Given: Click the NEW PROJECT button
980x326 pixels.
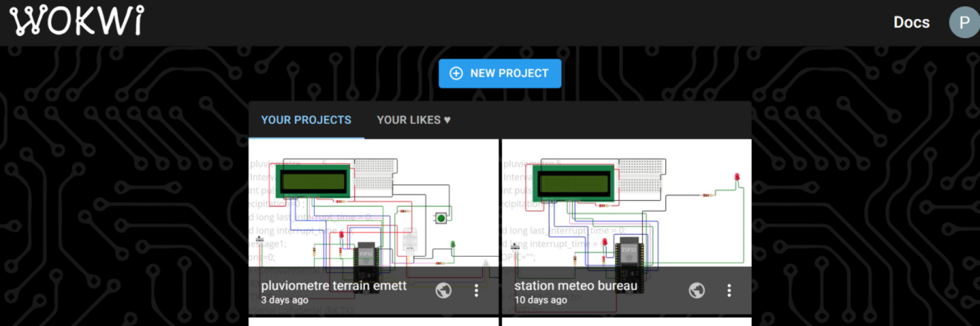Looking at the screenshot, I should [500, 74].
